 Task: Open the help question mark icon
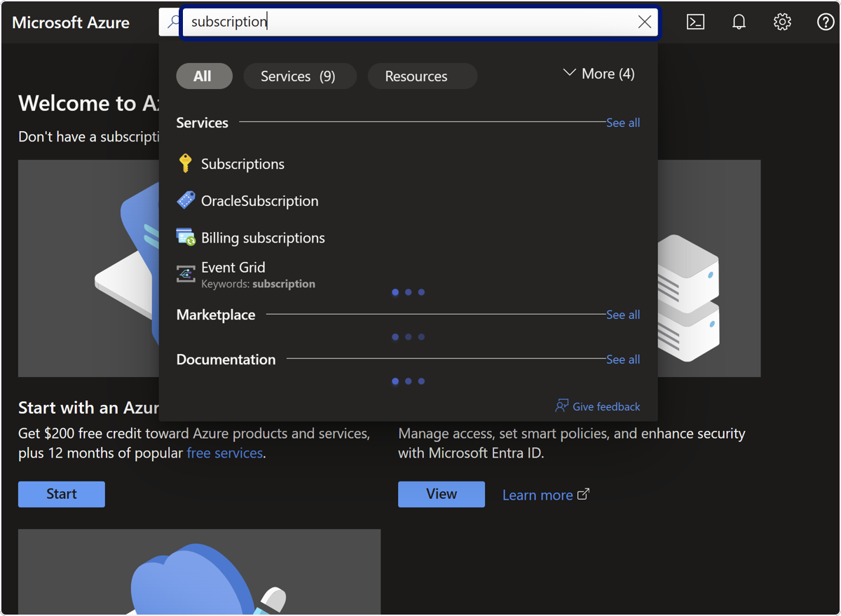(826, 22)
